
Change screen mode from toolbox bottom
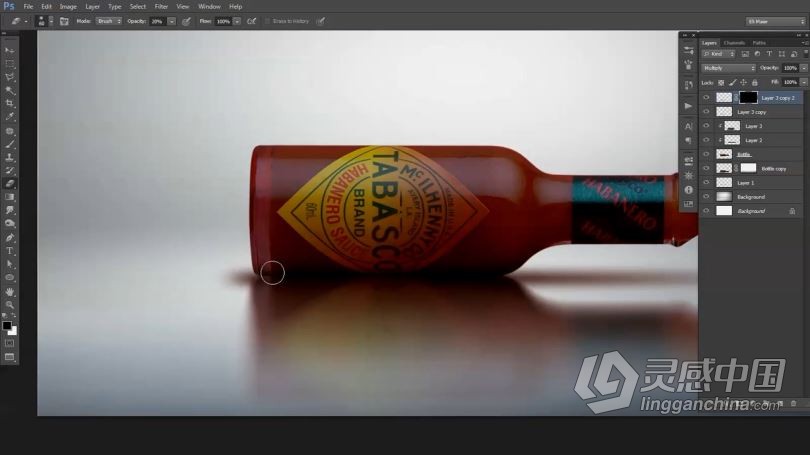(x=10, y=357)
